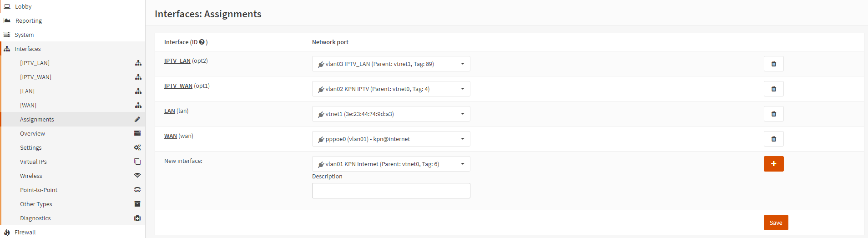Viewport: 868px width, 238px height.
Task: Expand the pppoe0 WAN port dropdown
Action: [391, 139]
